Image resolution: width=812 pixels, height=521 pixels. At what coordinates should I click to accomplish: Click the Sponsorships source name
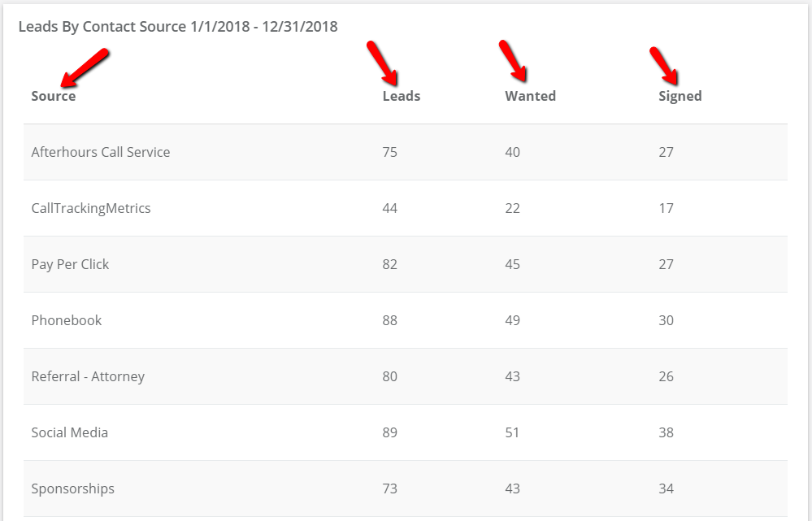(73, 488)
